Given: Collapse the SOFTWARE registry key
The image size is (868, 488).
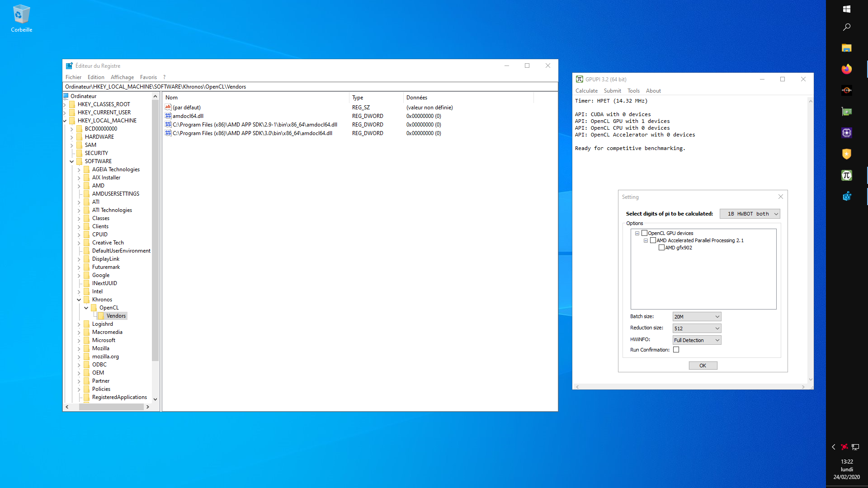Looking at the screenshot, I should pos(72,161).
